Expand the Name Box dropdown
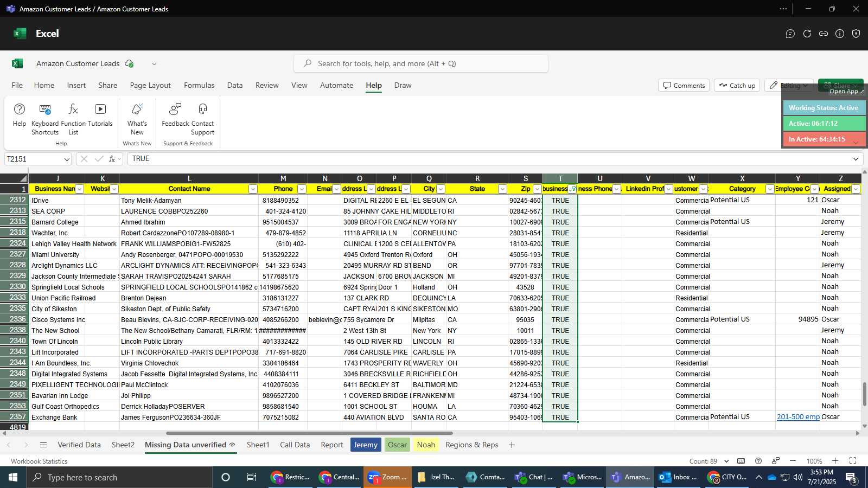Viewport: 868px width, 488px height. 67,159
